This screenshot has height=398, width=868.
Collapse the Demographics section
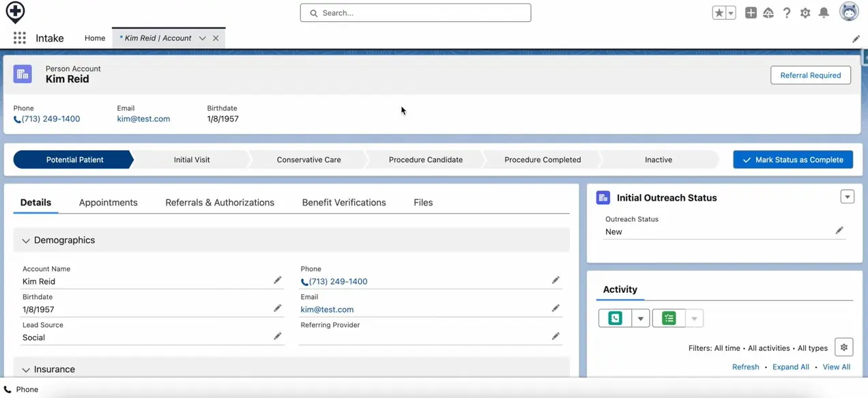[26, 241]
